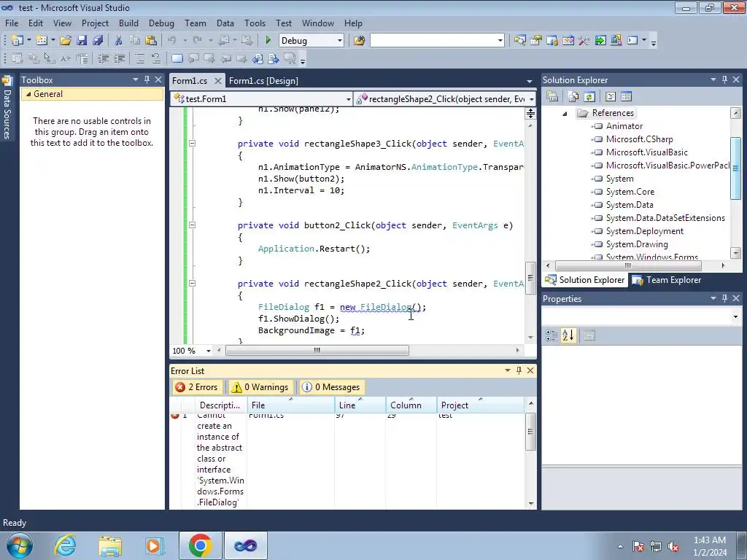The height and width of the screenshot is (560, 747).
Task: Open the Data Sources side tab
Action: (7, 107)
